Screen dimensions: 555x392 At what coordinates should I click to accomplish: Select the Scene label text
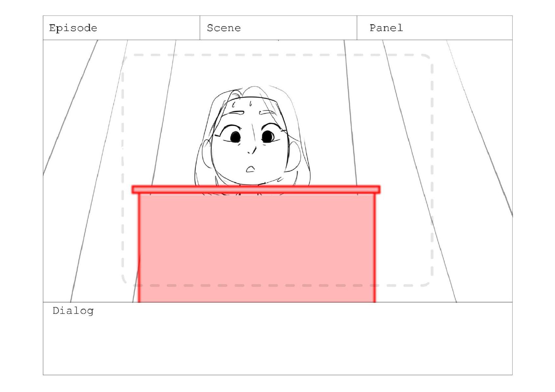(224, 28)
